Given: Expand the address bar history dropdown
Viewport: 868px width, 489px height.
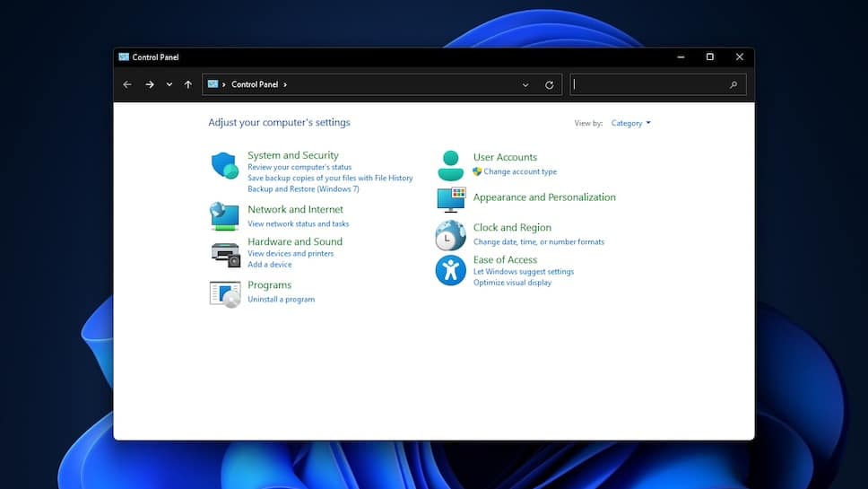Looking at the screenshot, I should pos(525,85).
